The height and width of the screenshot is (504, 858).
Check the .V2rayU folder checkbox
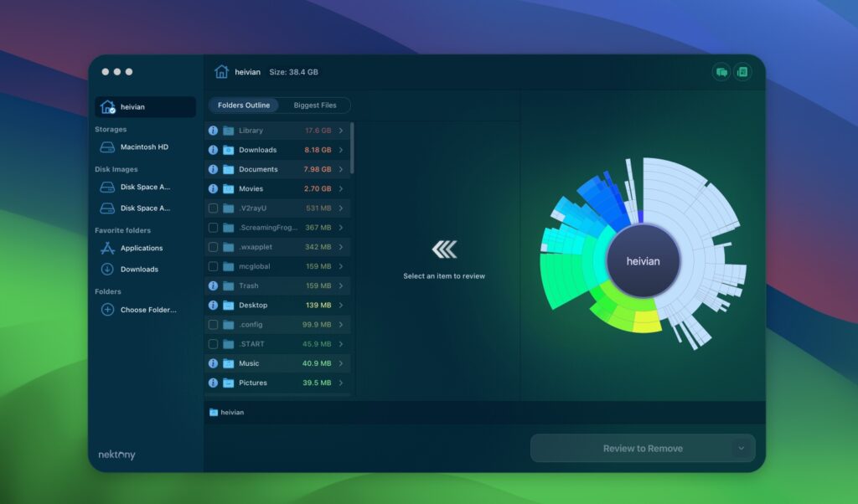tap(213, 208)
